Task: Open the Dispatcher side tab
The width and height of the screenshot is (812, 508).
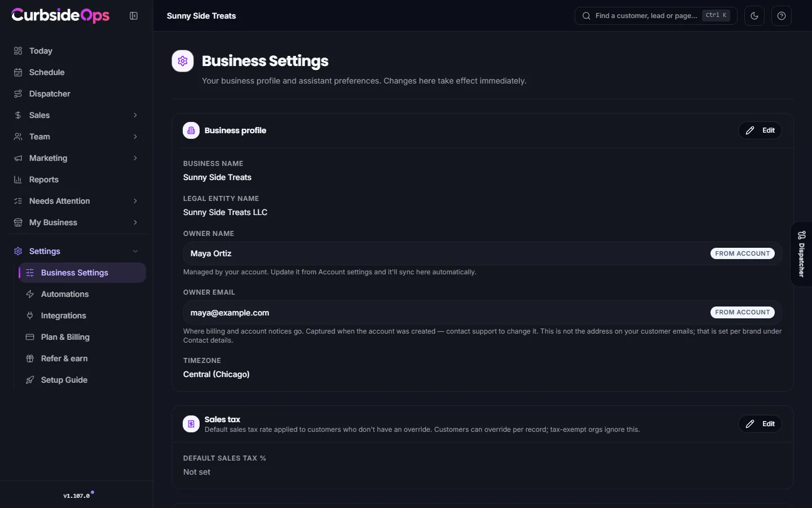Action: coord(801,254)
